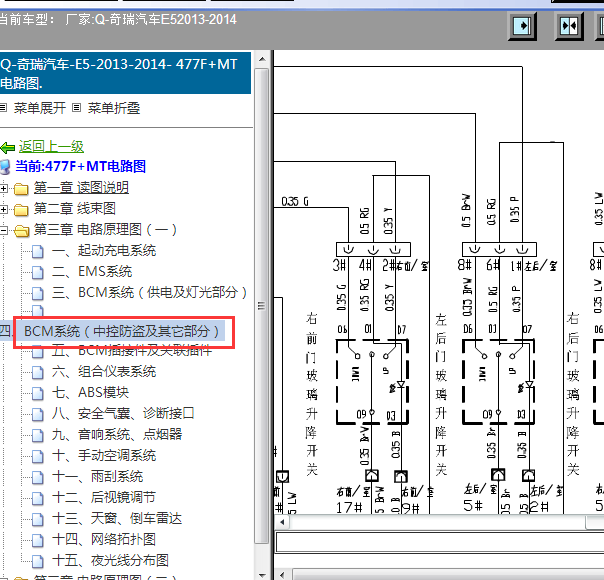Collapse the 第三章 电路原理图（一） folder
The width and height of the screenshot is (604, 580).
coord(3,230)
